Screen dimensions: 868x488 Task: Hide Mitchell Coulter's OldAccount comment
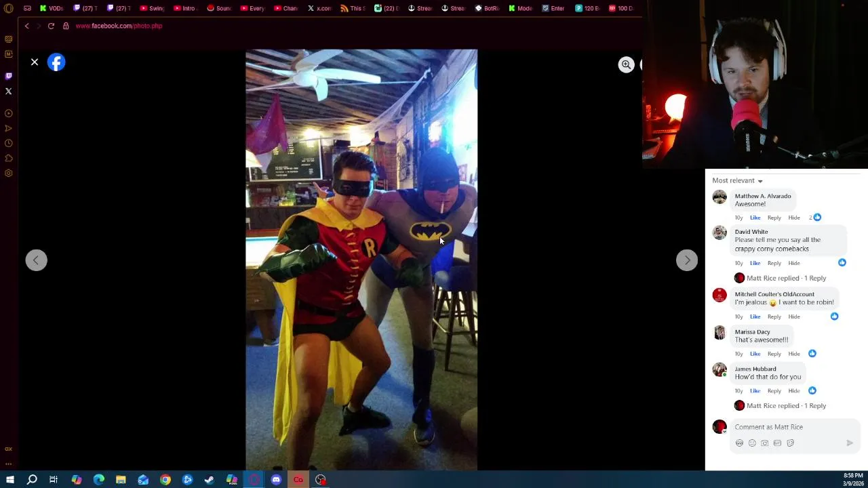794,317
